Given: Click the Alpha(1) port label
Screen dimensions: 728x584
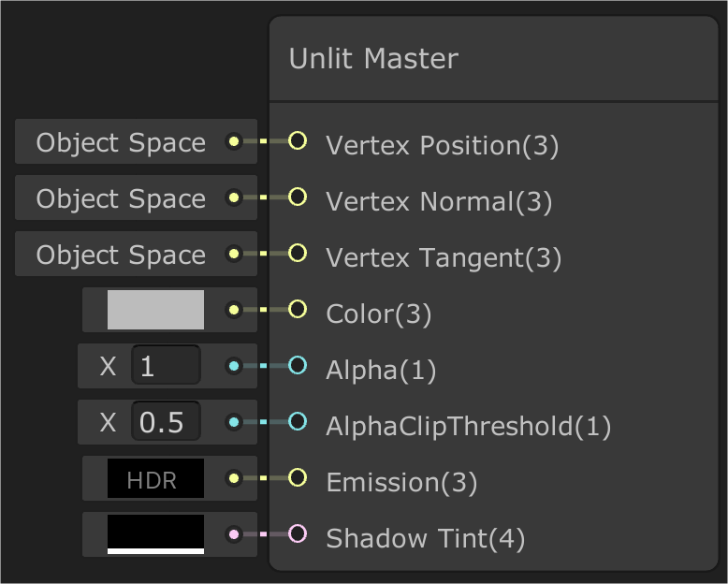Looking at the screenshot, I should tap(381, 371).
